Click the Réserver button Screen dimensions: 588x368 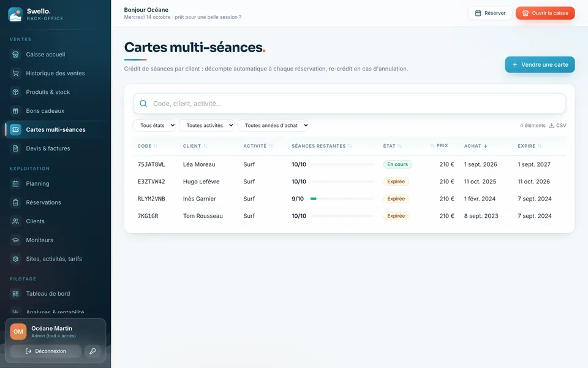tap(490, 13)
